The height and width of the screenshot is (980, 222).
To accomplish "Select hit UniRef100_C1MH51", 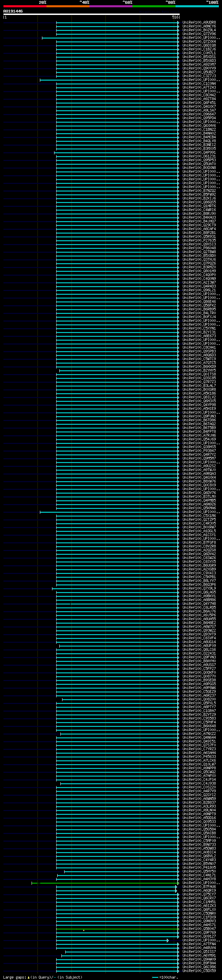I will point(199,902).
